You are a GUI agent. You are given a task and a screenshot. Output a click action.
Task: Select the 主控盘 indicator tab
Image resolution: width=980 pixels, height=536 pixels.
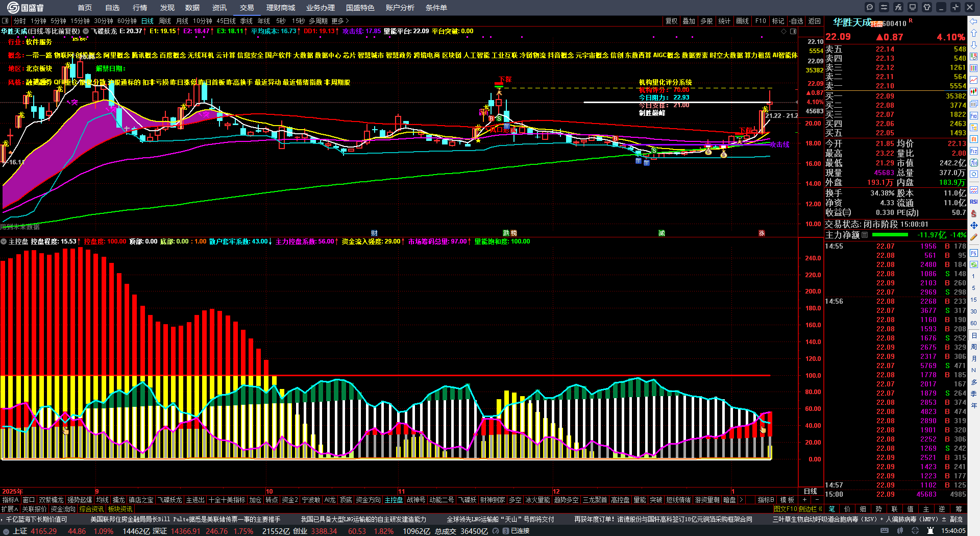[394, 500]
